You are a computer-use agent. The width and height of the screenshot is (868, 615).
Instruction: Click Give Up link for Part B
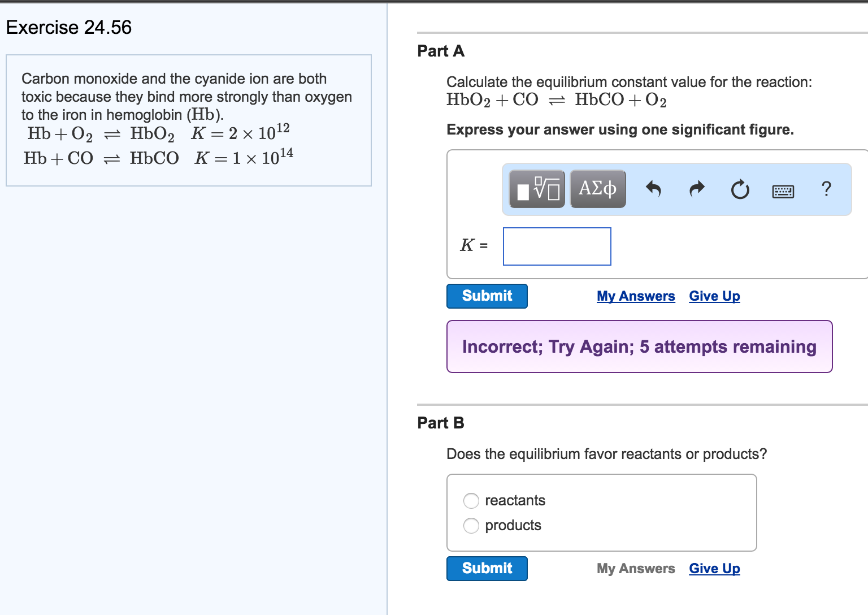click(714, 569)
